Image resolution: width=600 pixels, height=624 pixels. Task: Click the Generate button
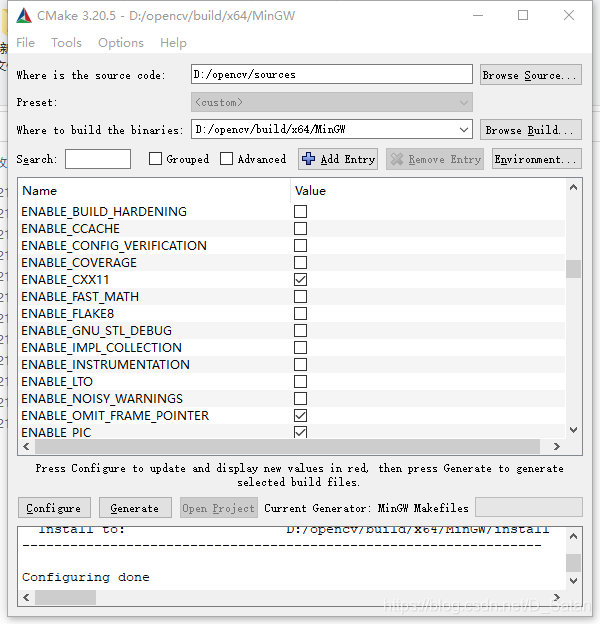(135, 508)
